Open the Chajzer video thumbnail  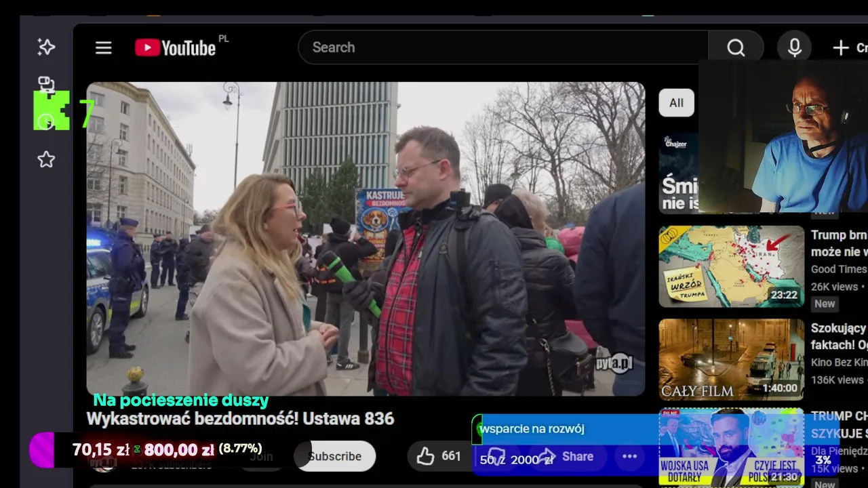[679, 173]
